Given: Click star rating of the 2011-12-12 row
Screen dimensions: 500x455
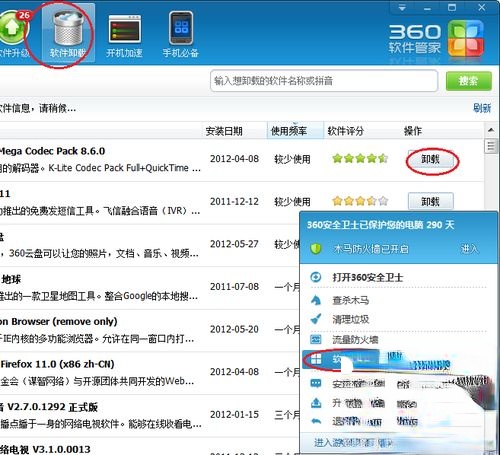Looking at the screenshot, I should 360,201.
